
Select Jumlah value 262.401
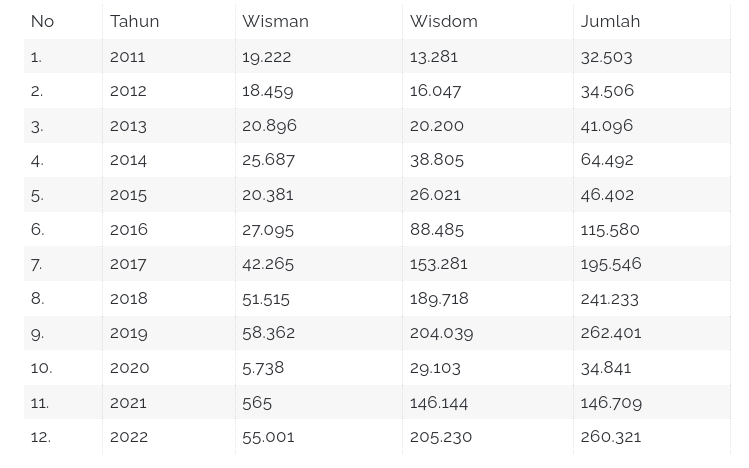(611, 333)
